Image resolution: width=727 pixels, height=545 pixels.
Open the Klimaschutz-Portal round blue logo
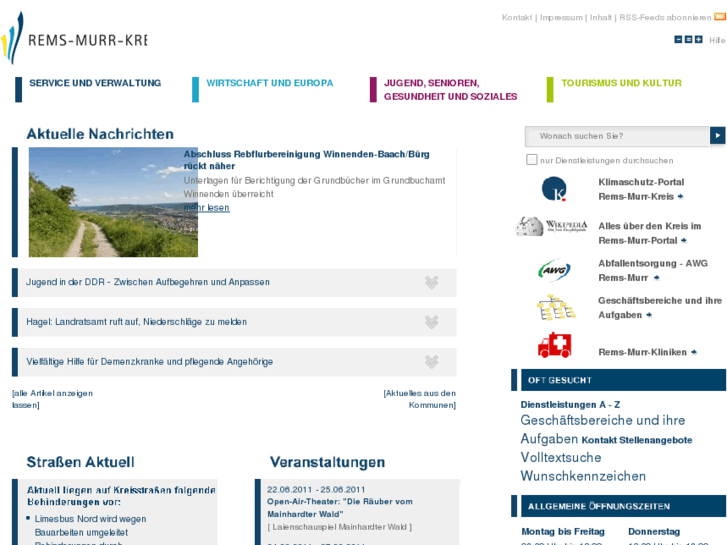coord(554,189)
